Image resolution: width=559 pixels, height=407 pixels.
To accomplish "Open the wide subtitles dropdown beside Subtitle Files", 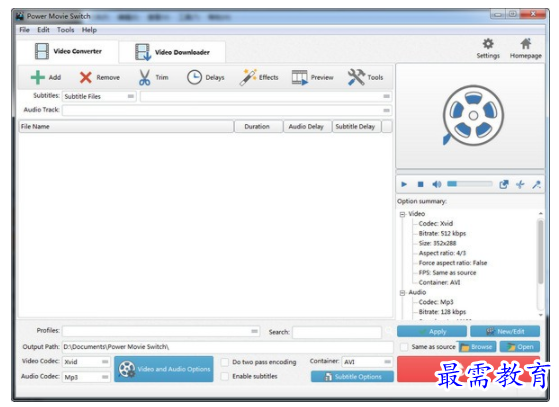I will (266, 96).
